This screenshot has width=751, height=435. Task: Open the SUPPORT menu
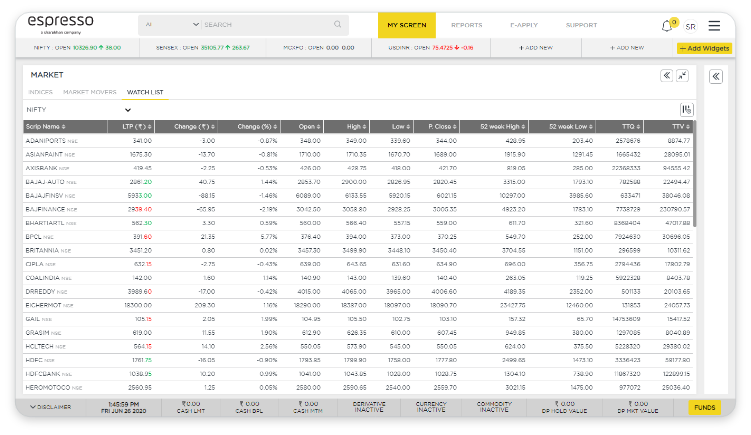[581, 25]
